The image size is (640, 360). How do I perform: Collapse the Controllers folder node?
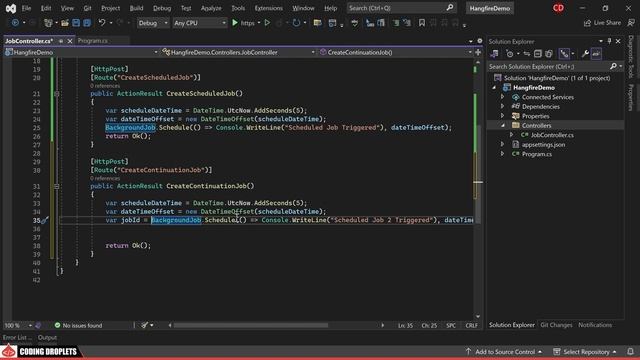(x=503, y=126)
